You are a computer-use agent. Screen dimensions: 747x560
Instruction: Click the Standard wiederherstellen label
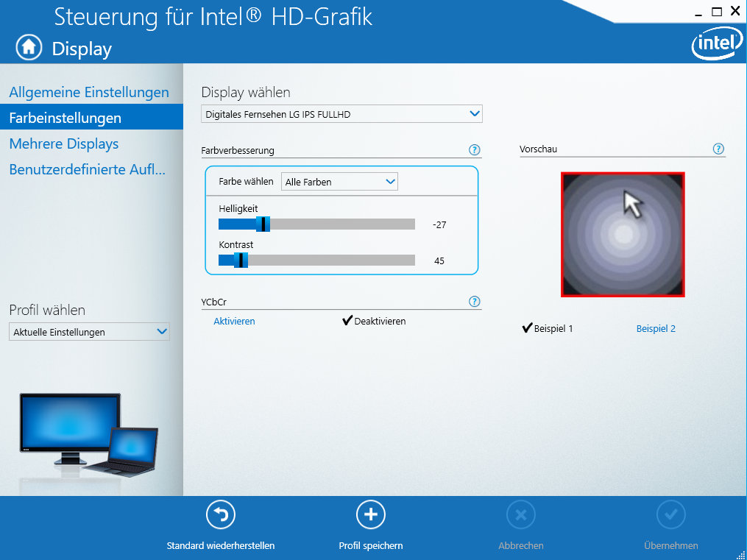coord(221,546)
